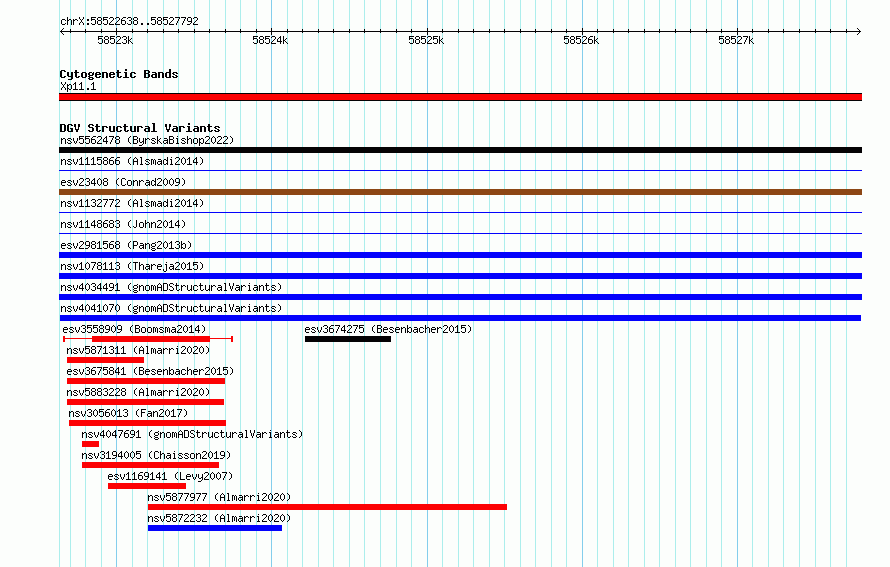Viewport: 890px width, 567px height.
Task: Click blue bar under nsv4041070
Action: (460, 318)
